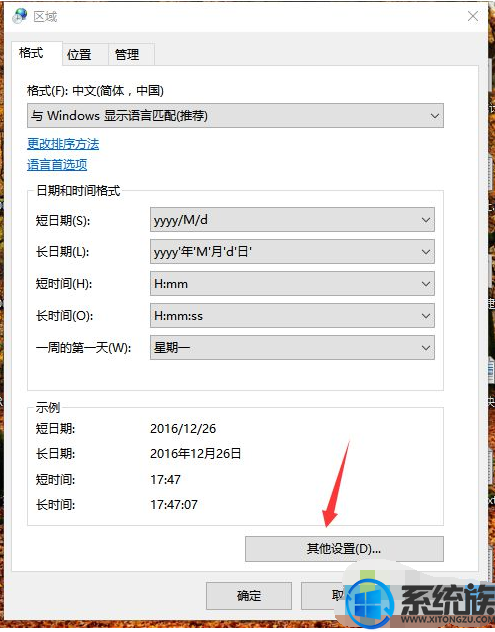Click the 2016/12/26 short date example text

(183, 428)
